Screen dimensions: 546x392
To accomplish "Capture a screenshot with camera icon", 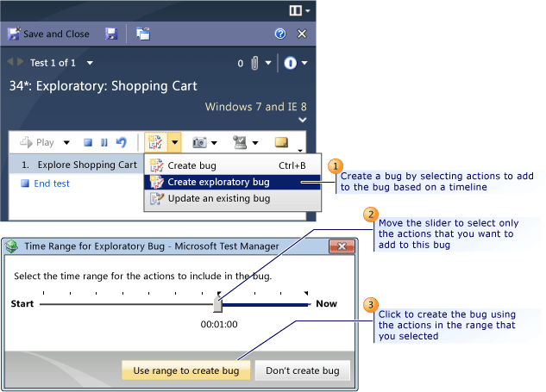I will 199,142.
